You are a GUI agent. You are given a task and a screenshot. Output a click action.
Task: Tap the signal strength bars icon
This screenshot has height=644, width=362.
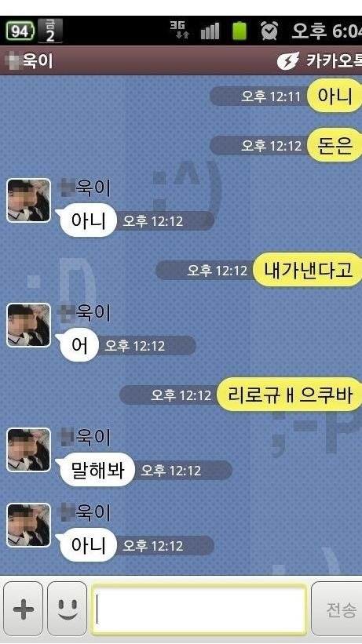(210, 31)
